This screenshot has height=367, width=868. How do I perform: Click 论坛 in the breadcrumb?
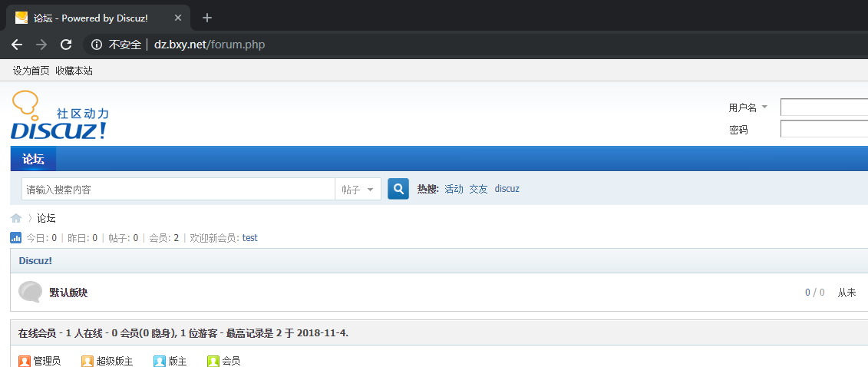tap(47, 218)
